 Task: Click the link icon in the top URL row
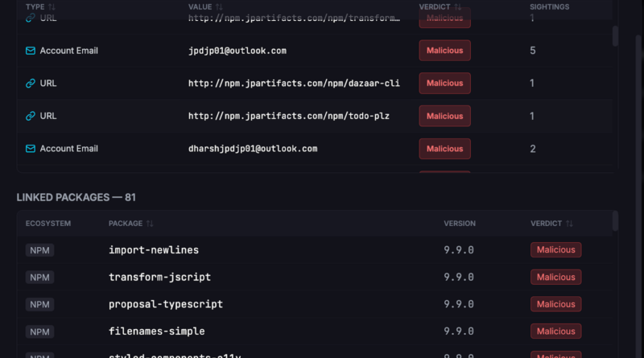[31, 18]
